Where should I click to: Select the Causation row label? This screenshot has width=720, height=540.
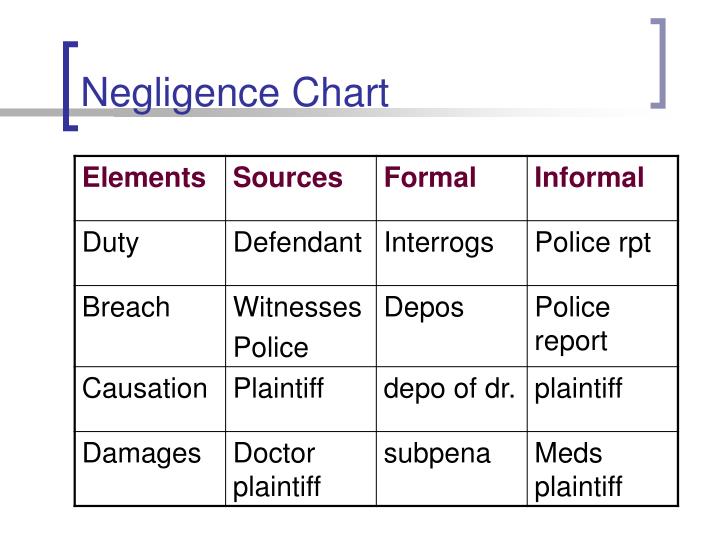click(145, 388)
